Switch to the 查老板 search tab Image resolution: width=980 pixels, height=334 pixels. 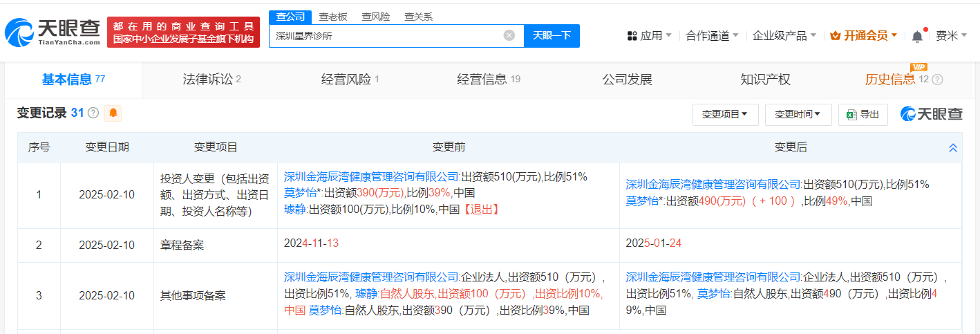click(x=333, y=17)
